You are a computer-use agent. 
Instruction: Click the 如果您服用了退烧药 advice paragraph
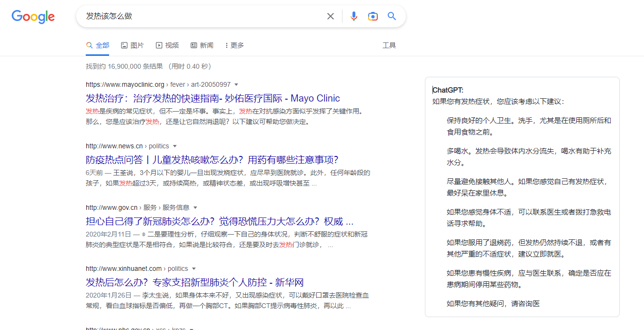pos(529,248)
